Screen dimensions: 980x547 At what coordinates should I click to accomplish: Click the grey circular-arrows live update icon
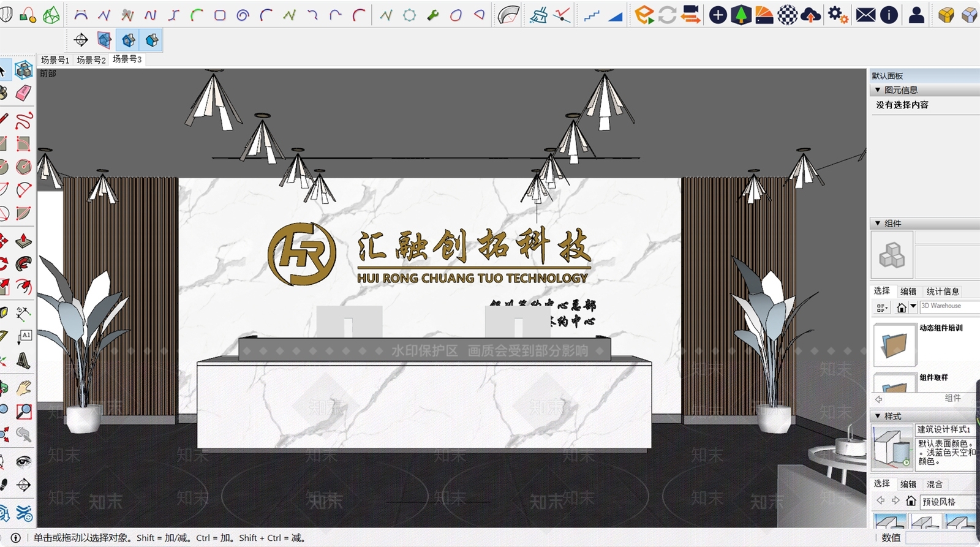click(x=667, y=15)
